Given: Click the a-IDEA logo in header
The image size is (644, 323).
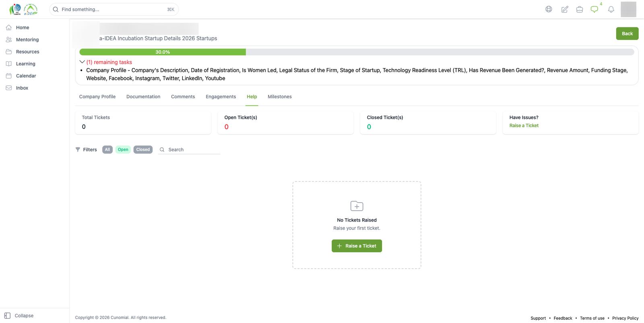Looking at the screenshot, I should coord(30,9).
